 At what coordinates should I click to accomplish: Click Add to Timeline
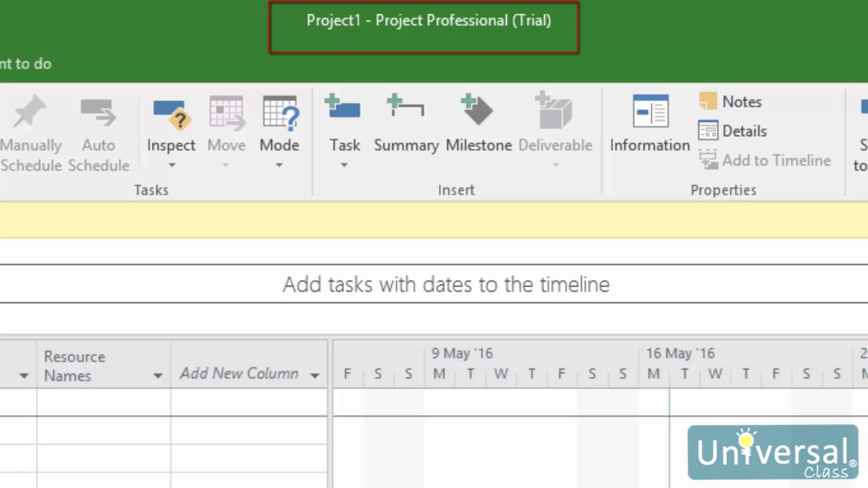(x=765, y=161)
